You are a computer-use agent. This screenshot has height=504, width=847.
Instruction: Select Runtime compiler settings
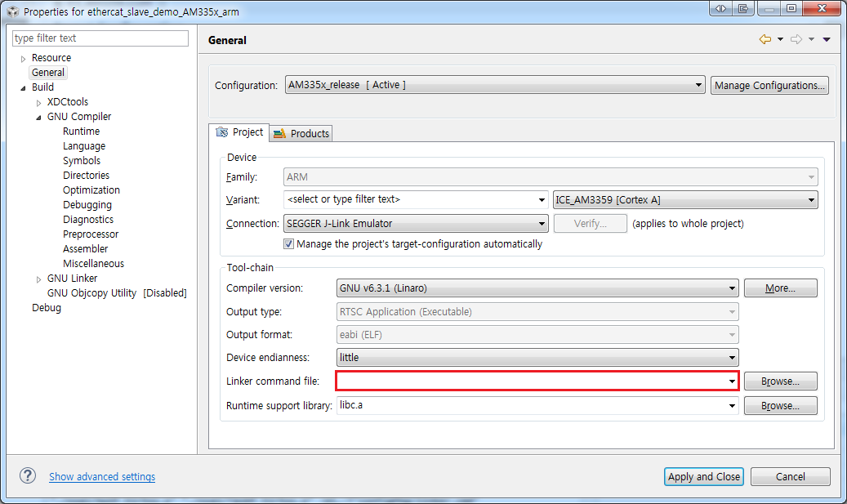[81, 132]
